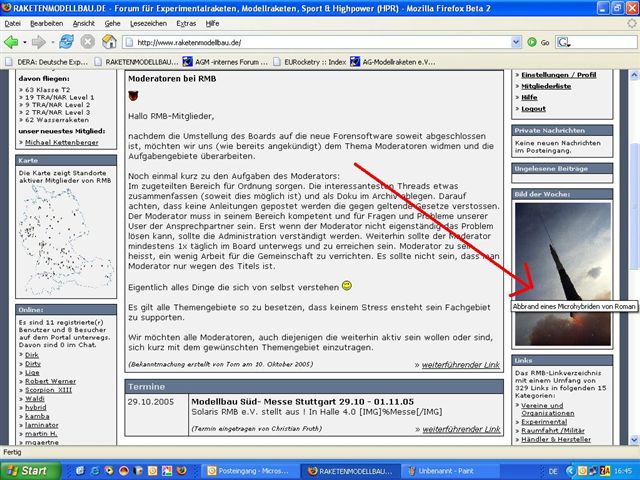Open Michael Kettenberger member profile
The width and height of the screenshot is (640, 480).
pyautogui.click(x=62, y=142)
